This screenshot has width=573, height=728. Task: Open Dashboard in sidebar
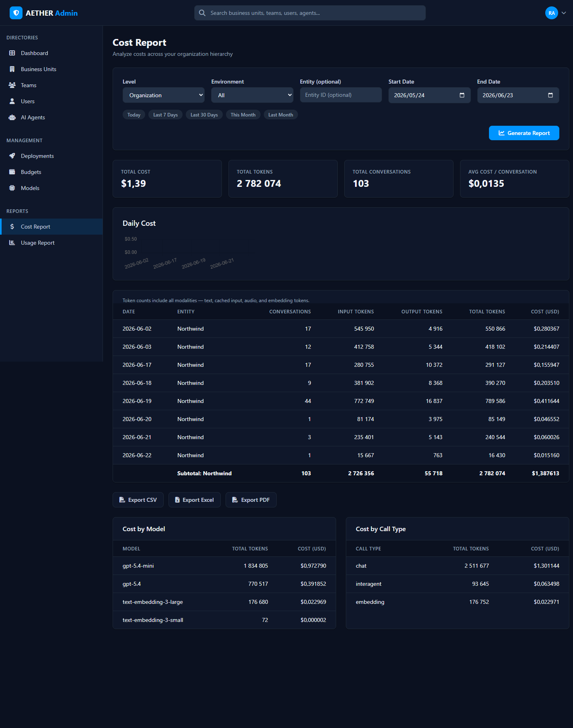click(x=51, y=53)
